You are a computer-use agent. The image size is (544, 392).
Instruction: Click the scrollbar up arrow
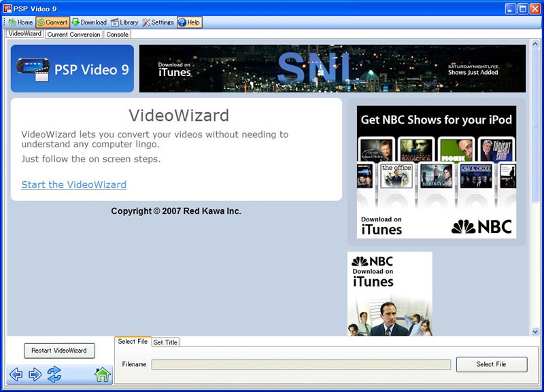(x=535, y=43)
